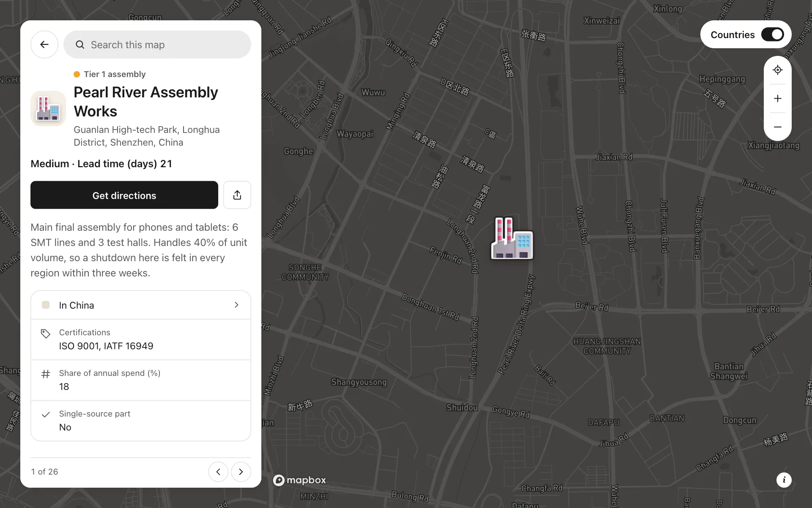
Task: Click the Pearl River Assembly Works title
Action: coord(146,102)
